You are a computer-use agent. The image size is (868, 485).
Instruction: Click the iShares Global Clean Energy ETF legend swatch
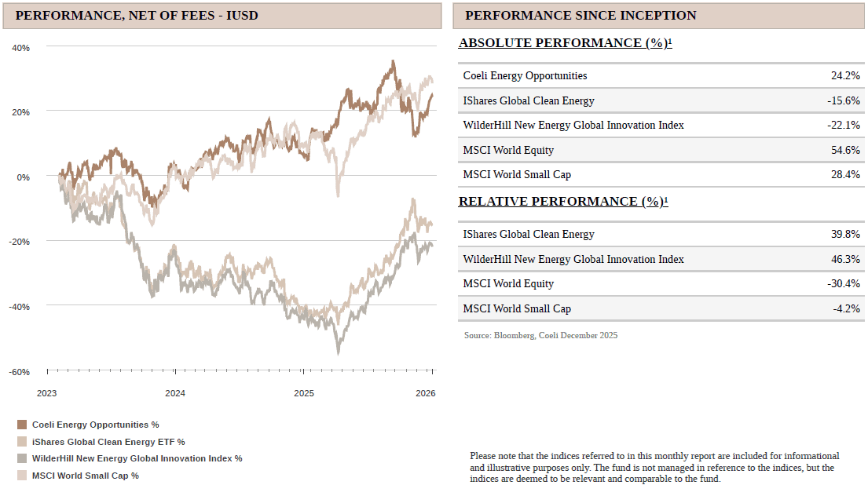pos(22,442)
